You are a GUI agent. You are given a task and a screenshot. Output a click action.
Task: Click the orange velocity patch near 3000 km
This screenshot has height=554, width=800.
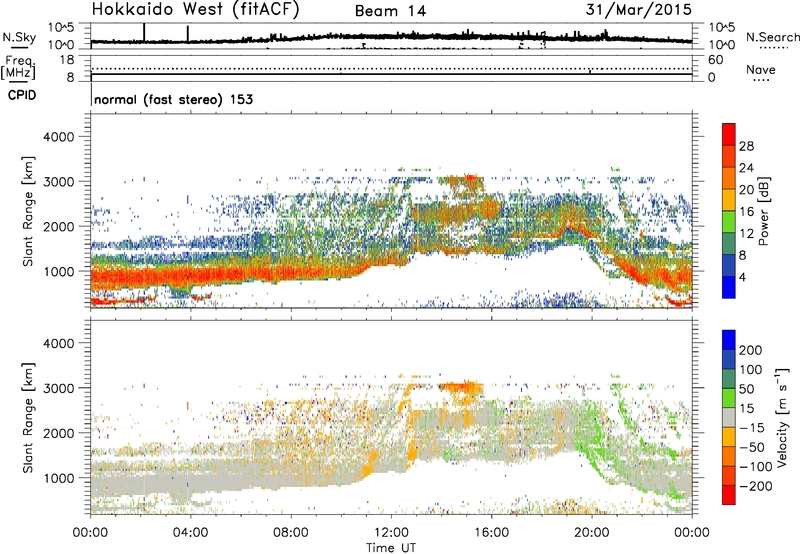coord(461,388)
